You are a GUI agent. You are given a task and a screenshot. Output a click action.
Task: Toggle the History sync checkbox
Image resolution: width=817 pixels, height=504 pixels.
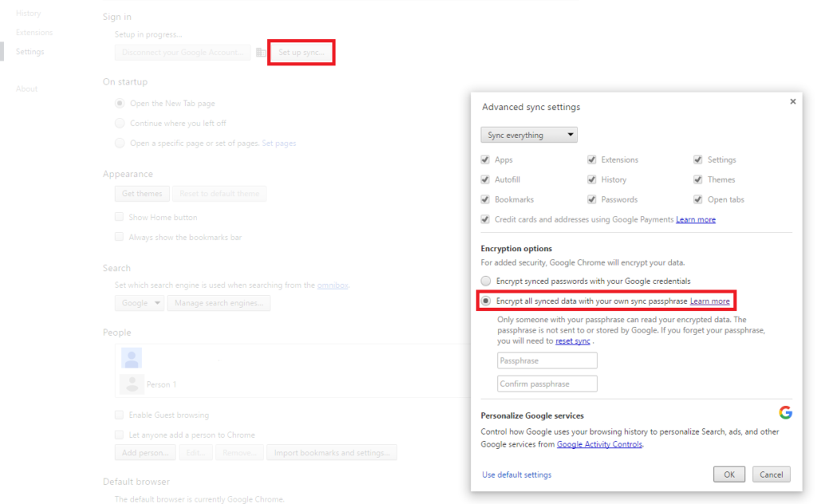pyautogui.click(x=591, y=179)
